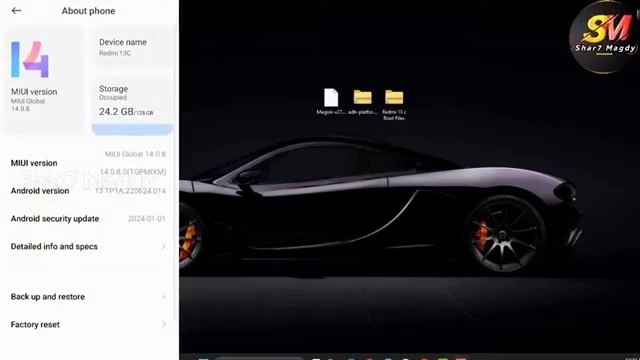This screenshot has width=640, height=360.
Task: Click the Redmi 13C device name value
Action: (x=115, y=53)
